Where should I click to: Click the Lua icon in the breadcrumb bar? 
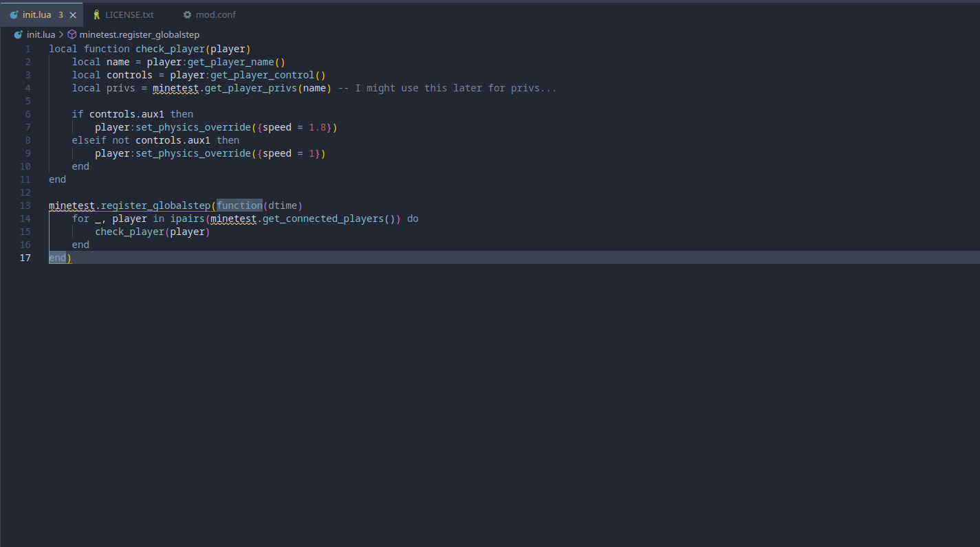pos(19,34)
